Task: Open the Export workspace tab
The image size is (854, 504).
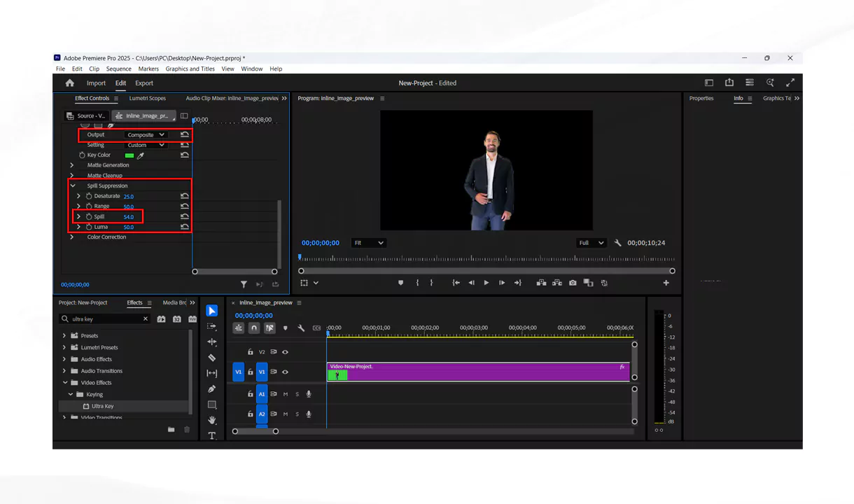Action: point(144,83)
